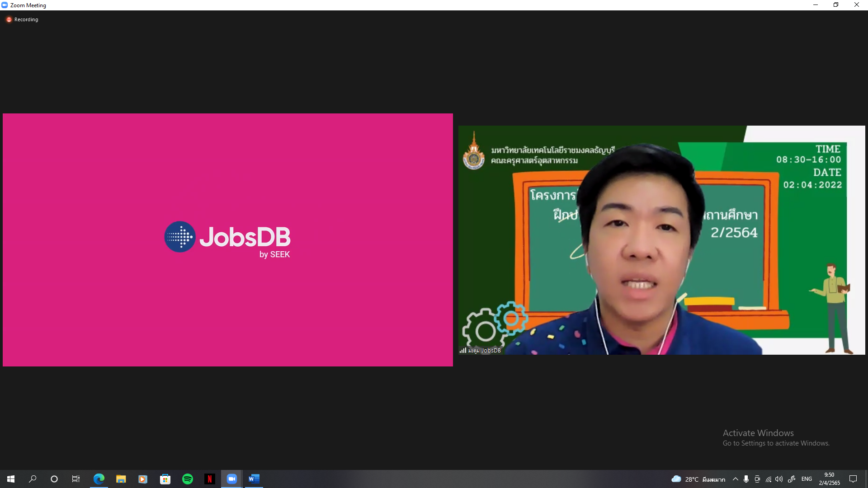Viewport: 868px width, 488px height.
Task: Open the media player taskbar icon
Action: click(143, 479)
